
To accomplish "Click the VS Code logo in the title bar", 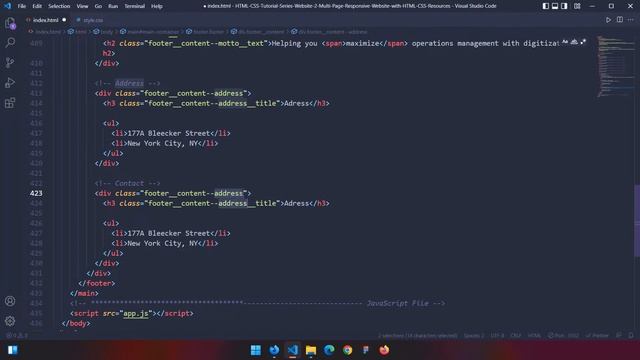I will 7,6.
